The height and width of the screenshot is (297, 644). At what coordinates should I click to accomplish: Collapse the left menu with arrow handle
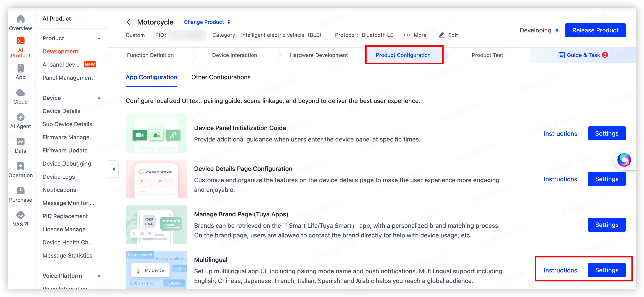click(113, 169)
